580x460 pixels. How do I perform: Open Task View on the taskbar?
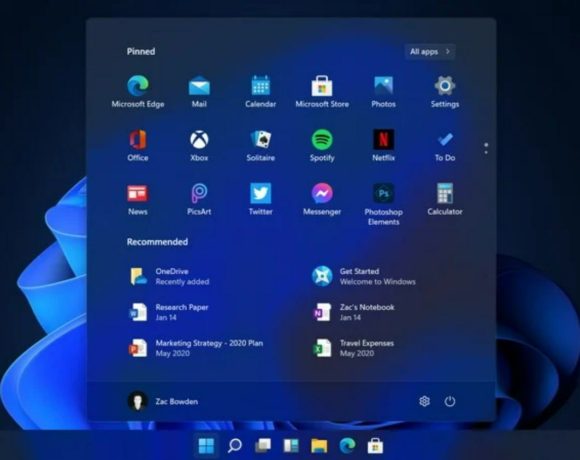[x=263, y=446]
